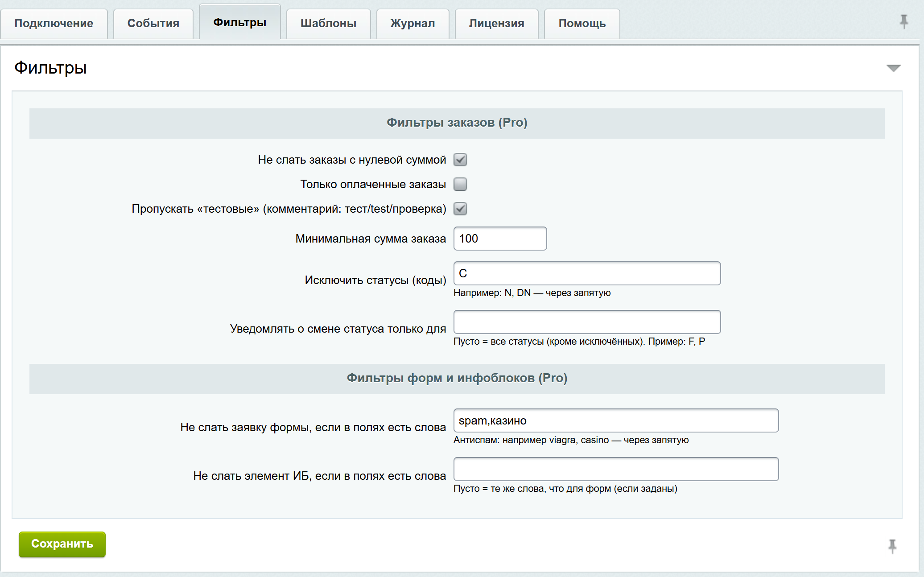Open the Помощь tab

[x=582, y=24]
